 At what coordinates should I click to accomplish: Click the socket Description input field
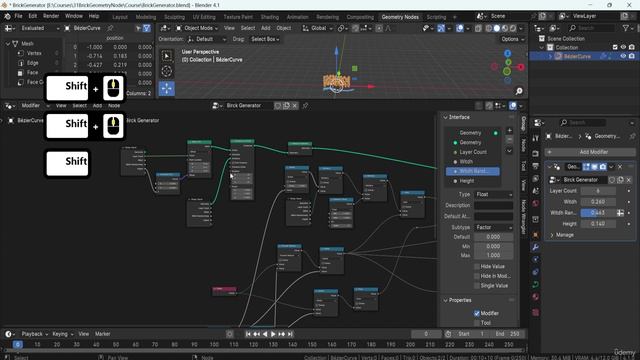click(493, 205)
